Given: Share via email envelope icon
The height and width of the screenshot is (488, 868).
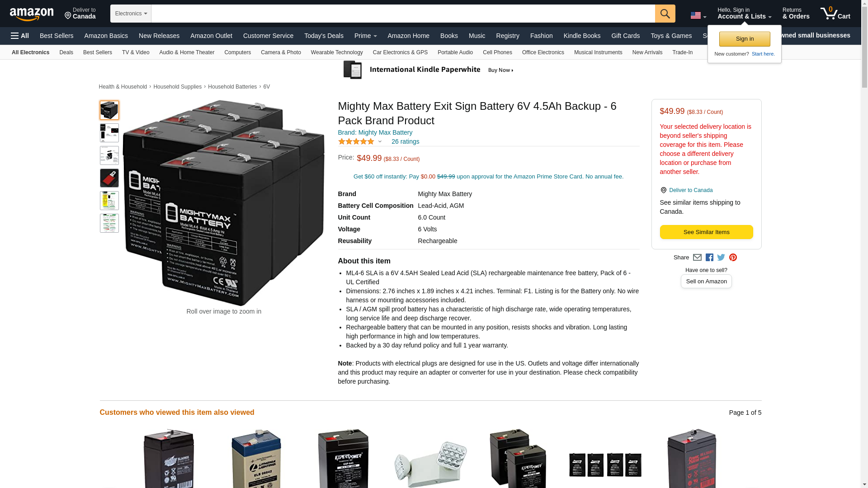Looking at the screenshot, I should click(x=697, y=258).
